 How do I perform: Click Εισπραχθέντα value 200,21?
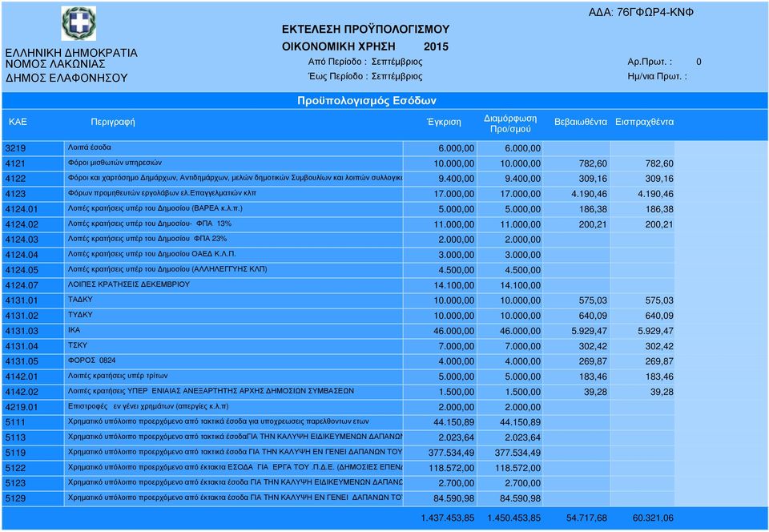pos(659,224)
